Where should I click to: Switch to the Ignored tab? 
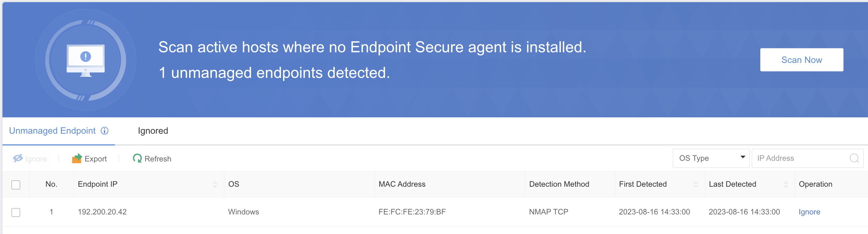click(x=153, y=131)
